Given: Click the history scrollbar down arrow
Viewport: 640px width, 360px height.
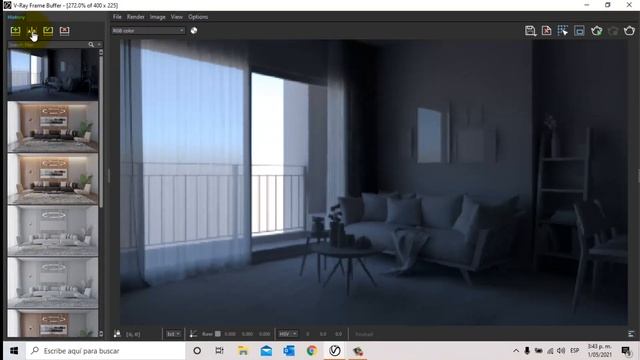Looking at the screenshot, I should coord(101,334).
